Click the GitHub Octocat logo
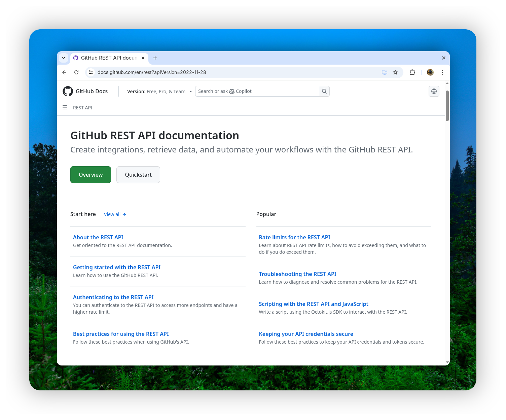The image size is (506, 420). coord(68,91)
